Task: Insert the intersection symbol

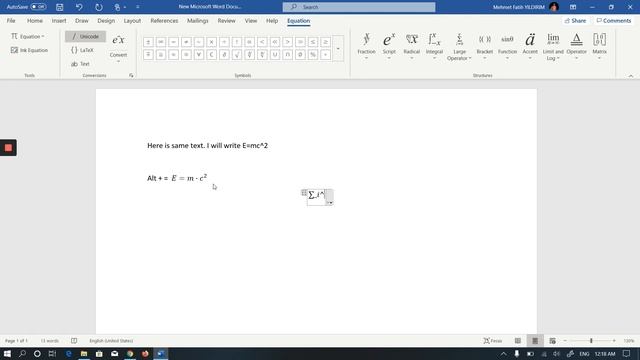Action: pos(287,55)
